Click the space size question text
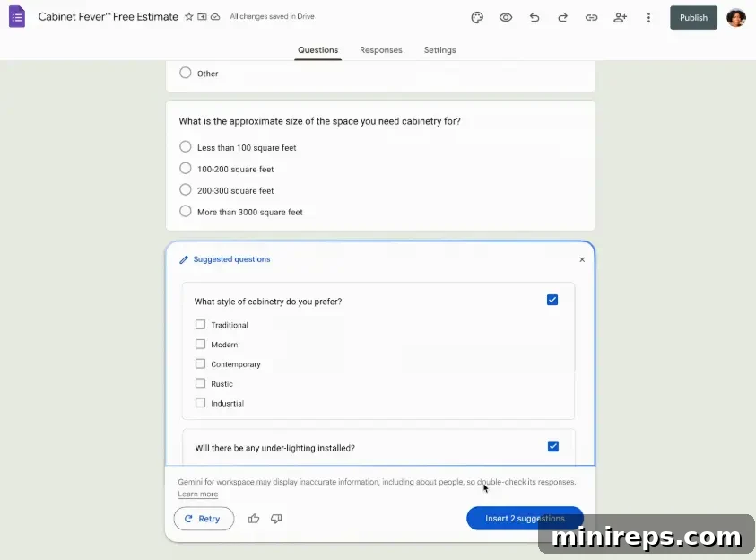Image resolution: width=756 pixels, height=560 pixels. 319,121
